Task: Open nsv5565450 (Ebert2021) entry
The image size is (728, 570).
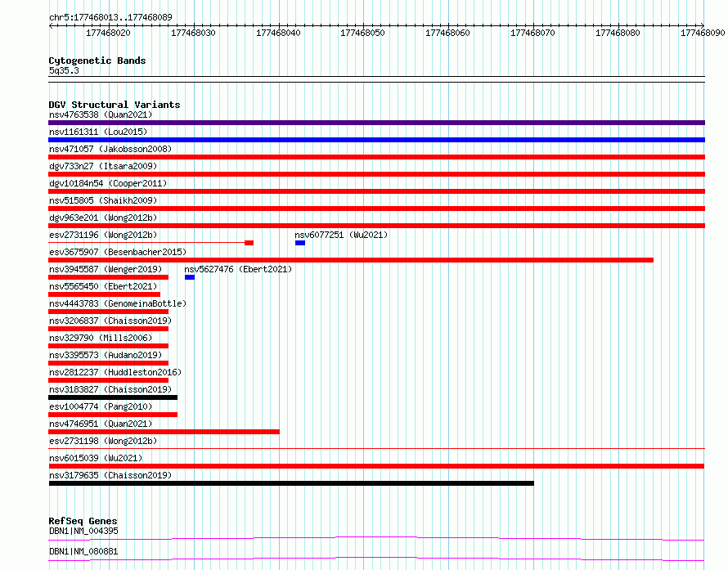Action: click(103, 286)
